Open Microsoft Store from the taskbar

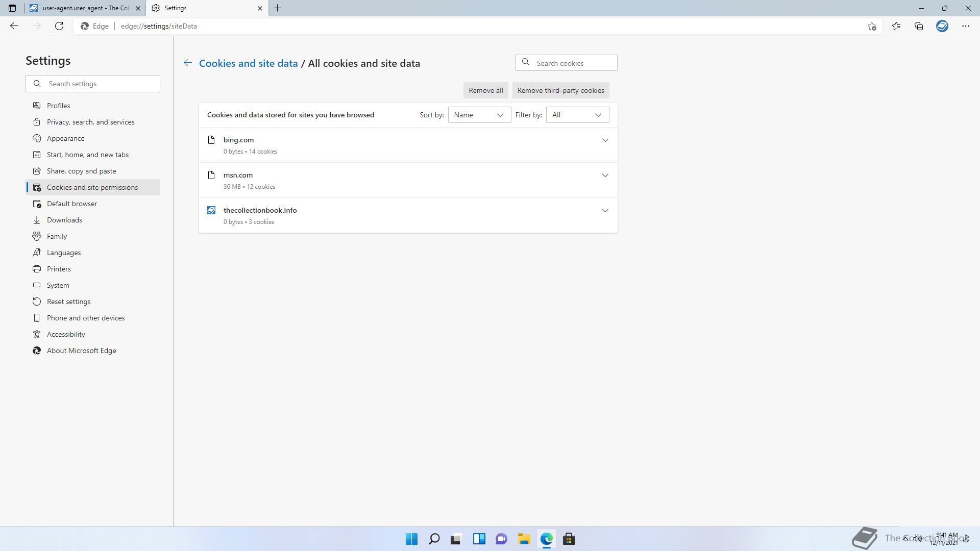tap(569, 539)
